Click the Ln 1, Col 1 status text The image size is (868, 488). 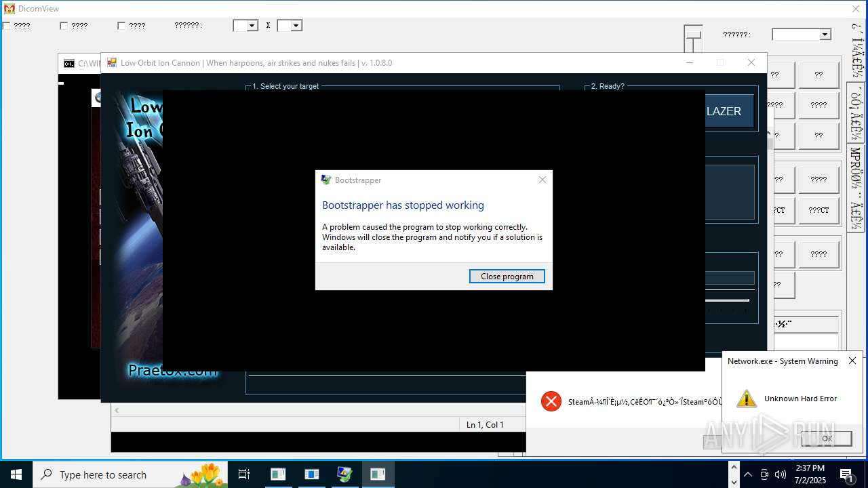coord(485,424)
